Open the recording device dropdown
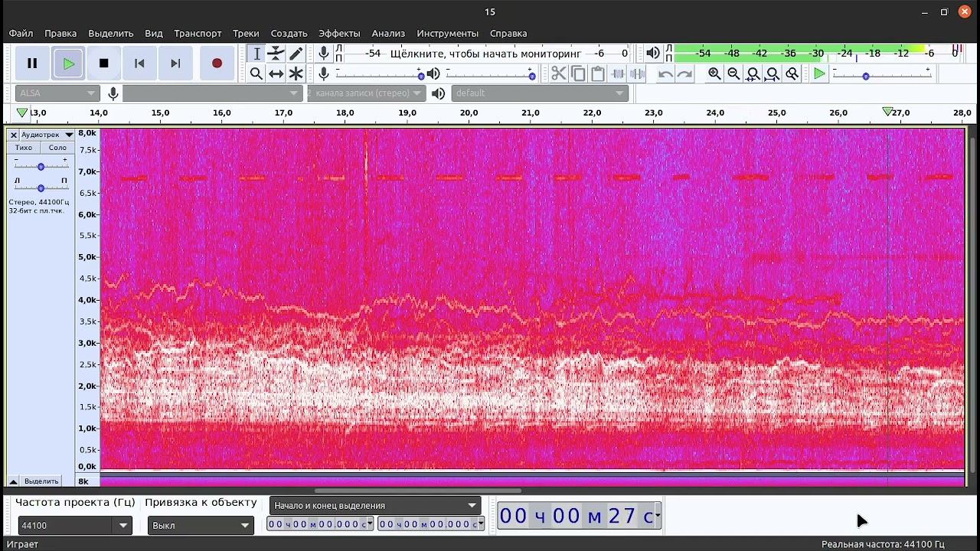980x551 pixels. [212, 93]
